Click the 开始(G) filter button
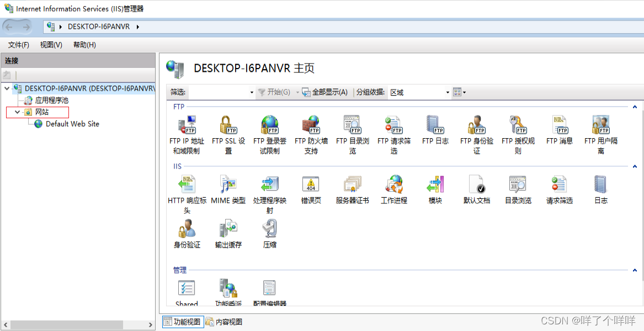644x331 pixels. [274, 92]
